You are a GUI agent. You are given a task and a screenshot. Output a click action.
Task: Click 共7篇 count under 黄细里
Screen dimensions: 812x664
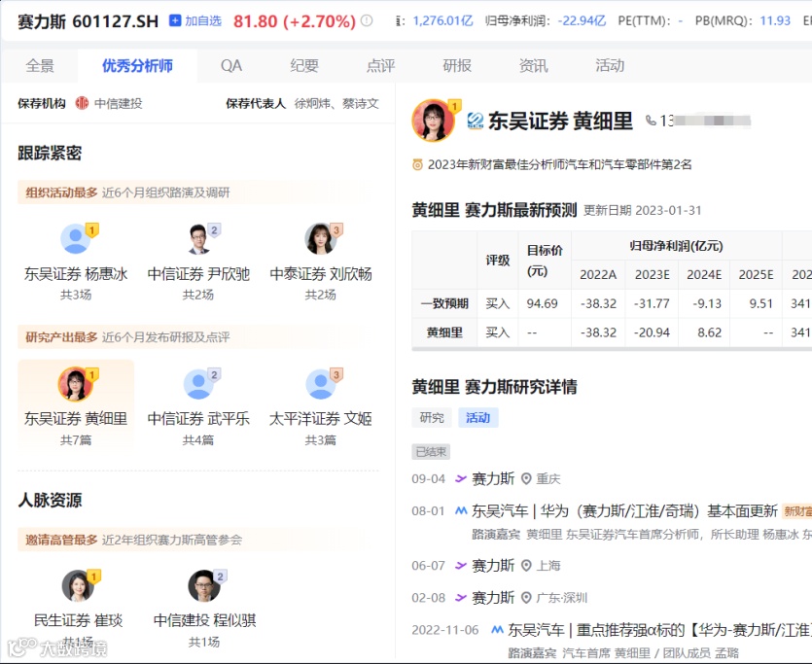click(x=76, y=439)
